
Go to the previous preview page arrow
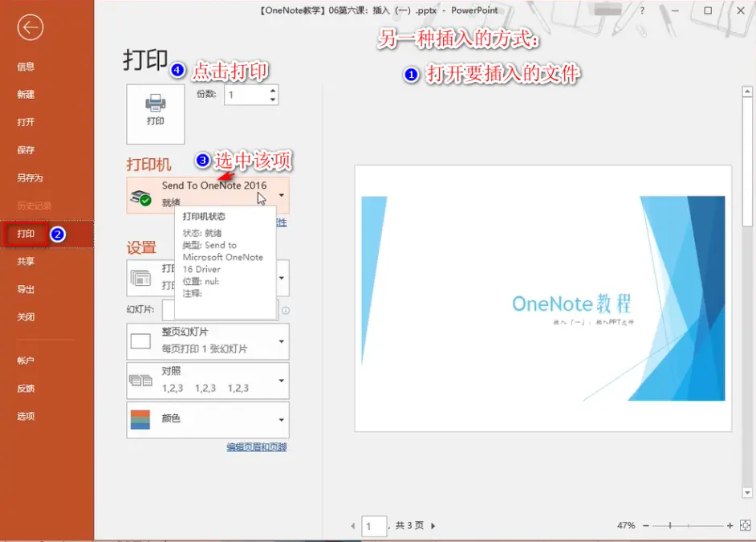[353, 526]
